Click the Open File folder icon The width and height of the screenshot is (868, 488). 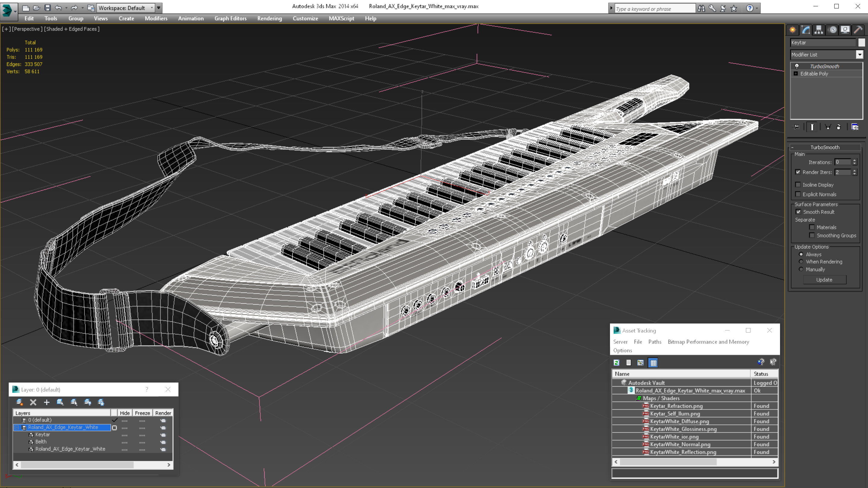(x=37, y=8)
